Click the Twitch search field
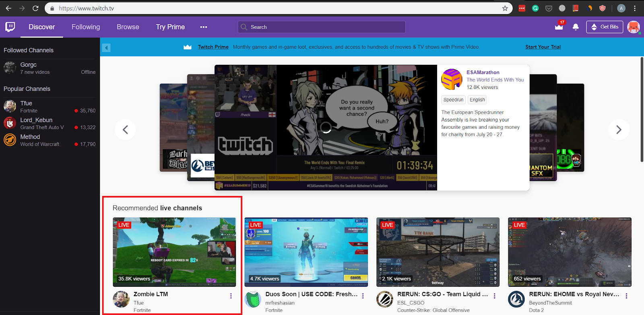This screenshot has width=644, height=315. 322,27
